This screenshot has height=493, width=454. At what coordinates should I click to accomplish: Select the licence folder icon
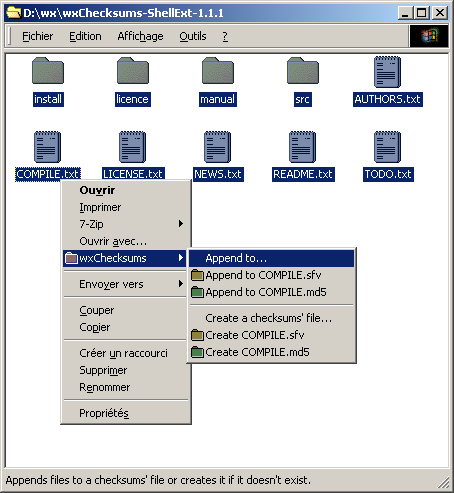(133, 71)
